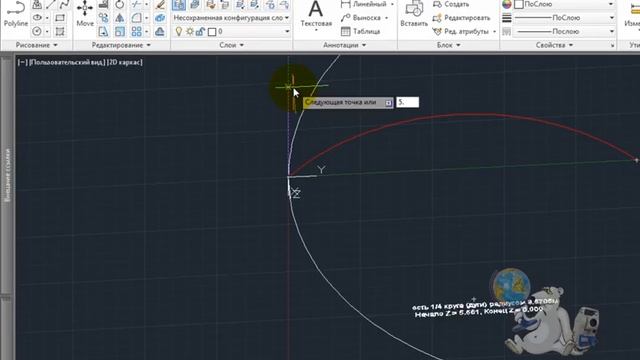Screen dimensions: 640x360
Task: Toggle layer 0 lock icon
Action: point(200,31)
